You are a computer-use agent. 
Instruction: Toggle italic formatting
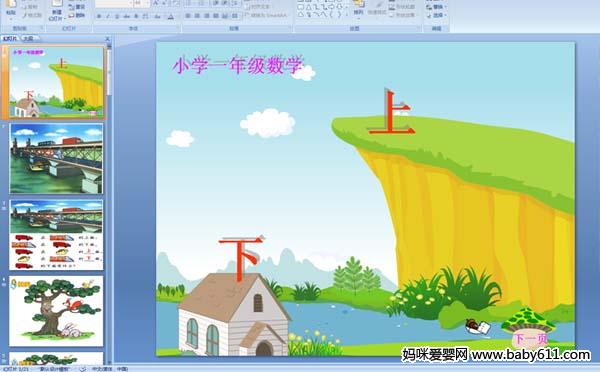click(108, 16)
